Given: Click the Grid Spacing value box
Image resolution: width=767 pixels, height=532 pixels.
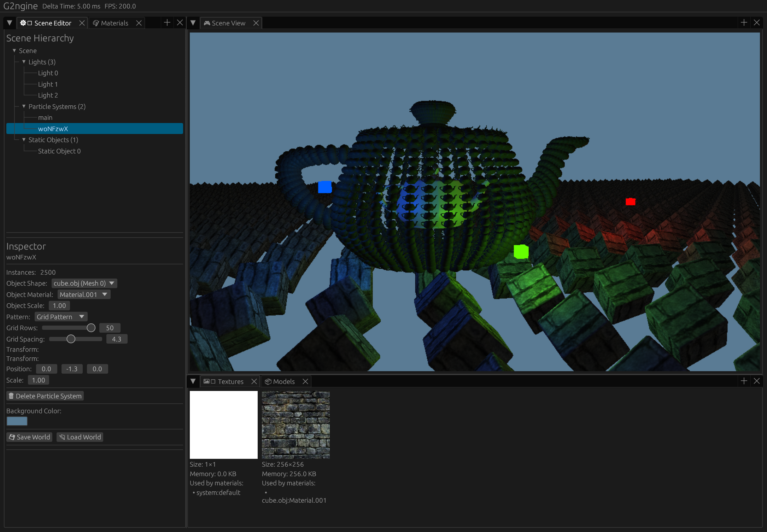Looking at the screenshot, I should (117, 339).
